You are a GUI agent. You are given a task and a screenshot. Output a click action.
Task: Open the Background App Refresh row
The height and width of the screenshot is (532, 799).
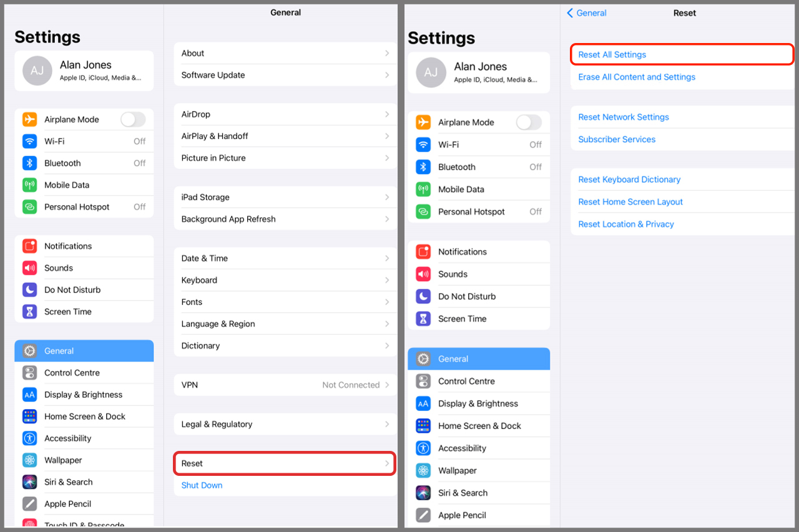[285, 219]
